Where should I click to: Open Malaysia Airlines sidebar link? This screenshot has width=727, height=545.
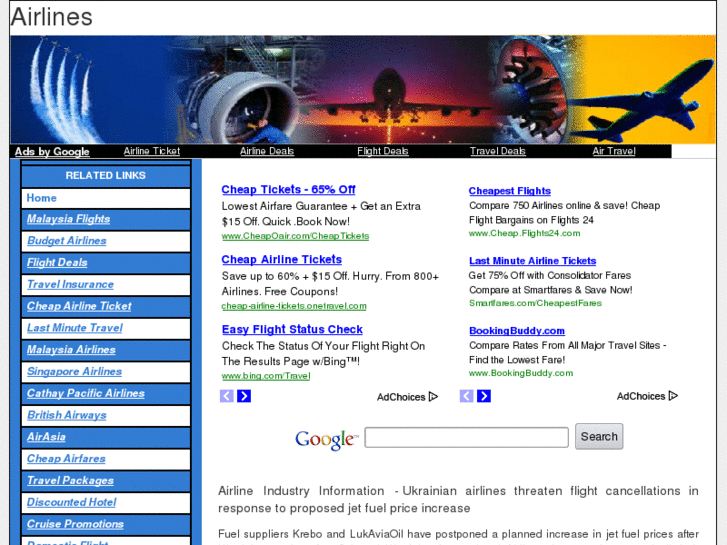click(x=71, y=350)
